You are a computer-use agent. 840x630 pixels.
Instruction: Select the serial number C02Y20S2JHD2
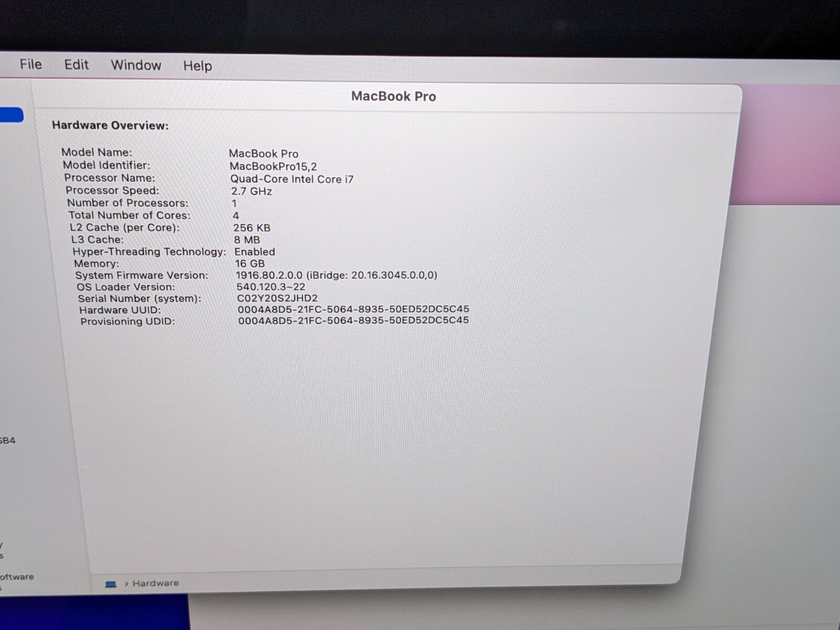pos(277,298)
